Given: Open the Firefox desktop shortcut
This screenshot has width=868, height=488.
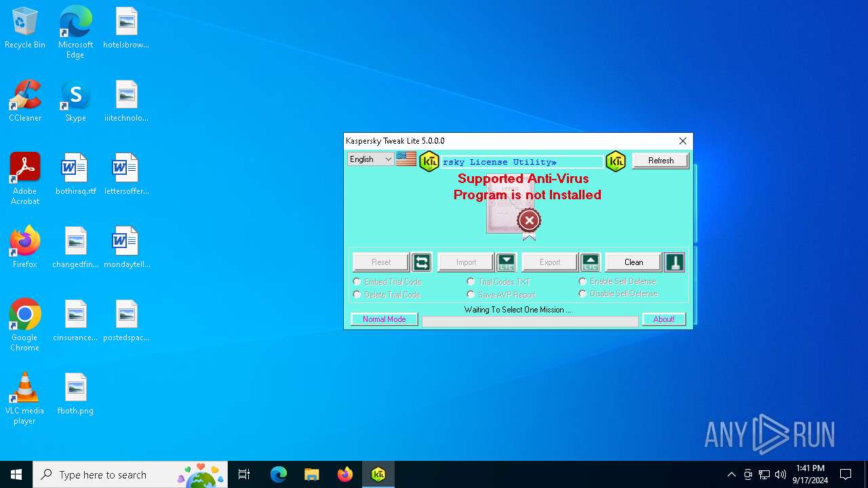Looking at the screenshot, I should point(25,248).
